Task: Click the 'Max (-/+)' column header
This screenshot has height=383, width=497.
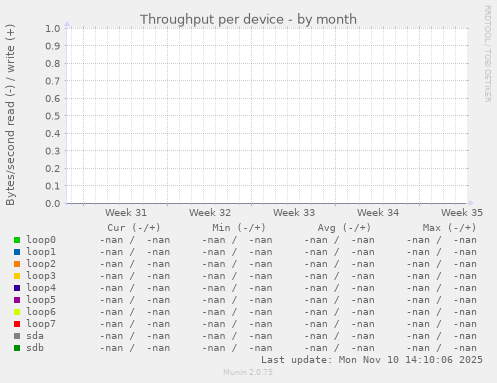Action: point(449,228)
